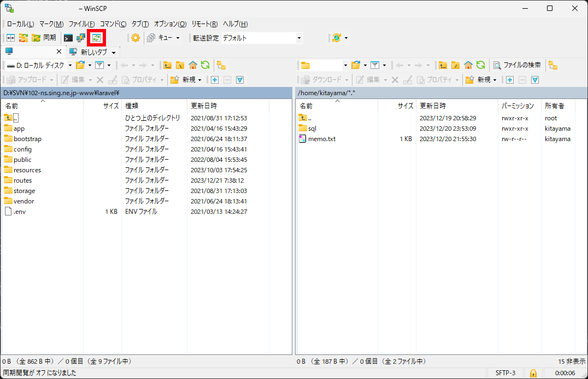Close the current session tab

(59, 51)
